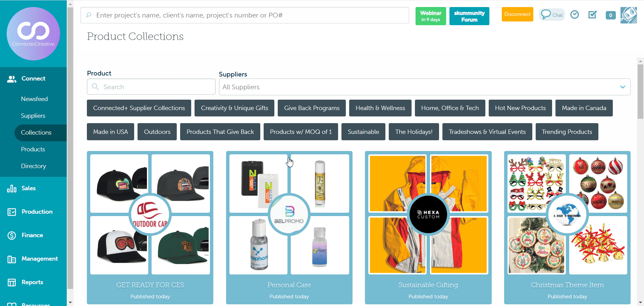Open Directory from the Connect submenu
The width and height of the screenshot is (644, 306).
[33, 166]
